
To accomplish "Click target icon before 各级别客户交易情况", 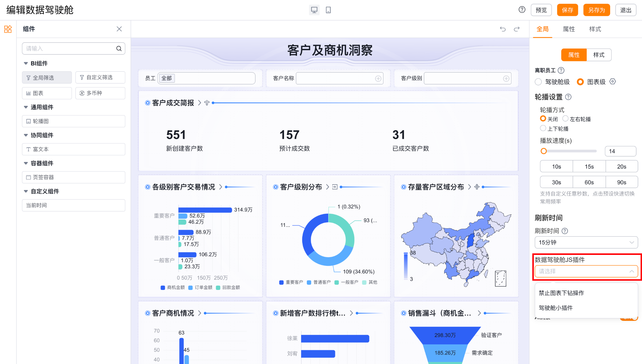I will pos(148,187).
